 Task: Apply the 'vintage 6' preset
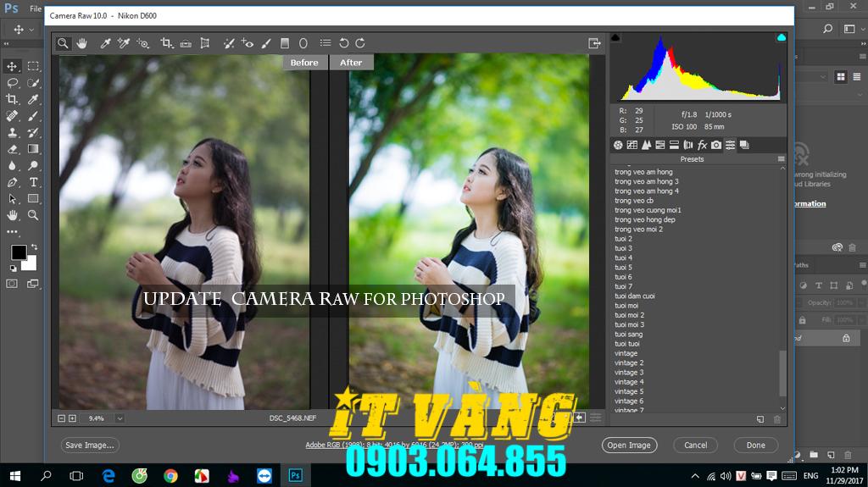pos(629,401)
